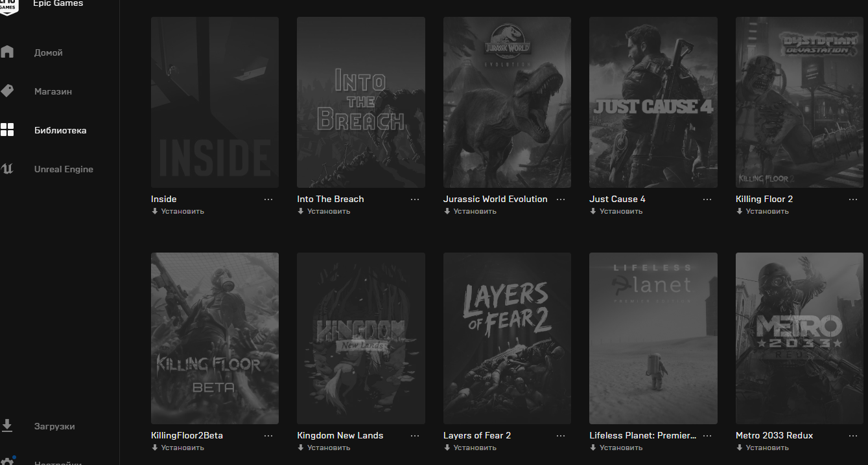The image size is (868, 465).
Task: Install Into The Breach via Установить
Action: point(328,211)
